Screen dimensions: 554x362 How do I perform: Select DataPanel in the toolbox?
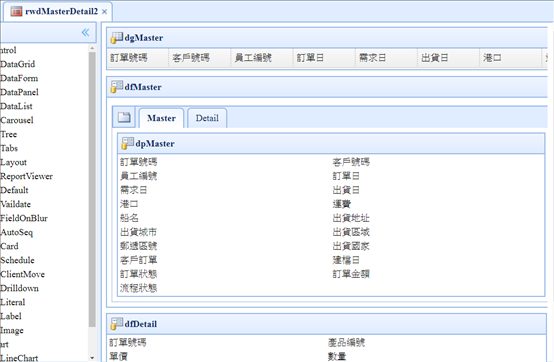pyautogui.click(x=19, y=92)
